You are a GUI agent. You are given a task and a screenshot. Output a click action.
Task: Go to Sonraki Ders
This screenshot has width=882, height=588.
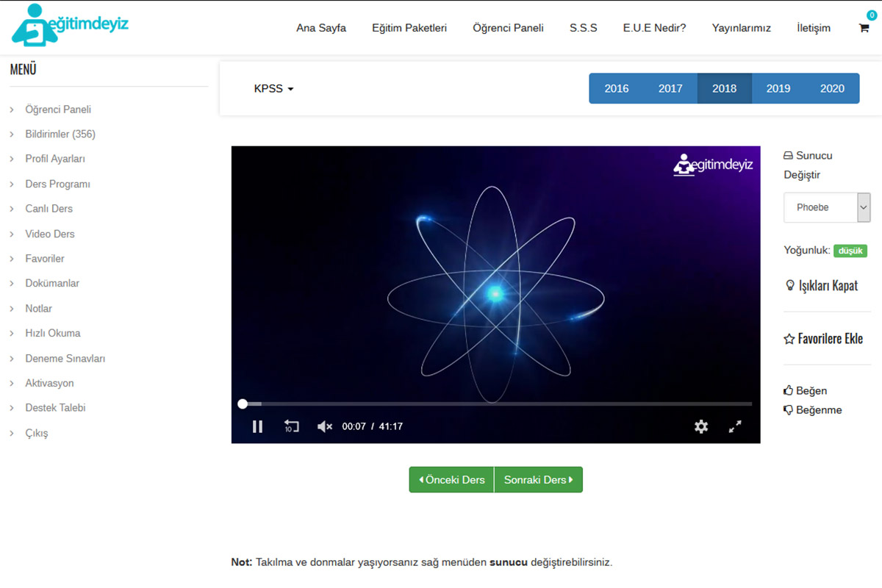click(x=538, y=480)
